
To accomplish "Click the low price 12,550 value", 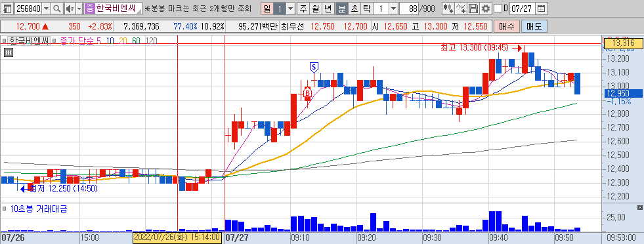I will (x=475, y=27).
